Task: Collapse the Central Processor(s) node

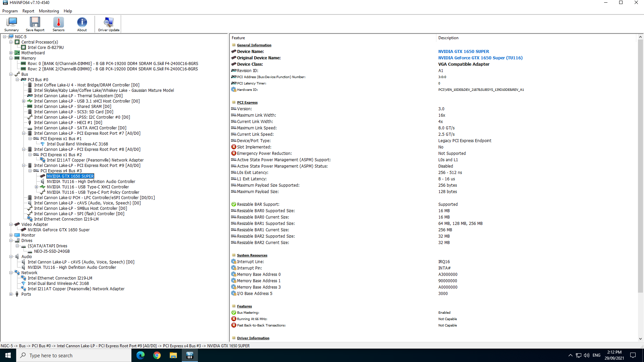Action: (x=11, y=42)
